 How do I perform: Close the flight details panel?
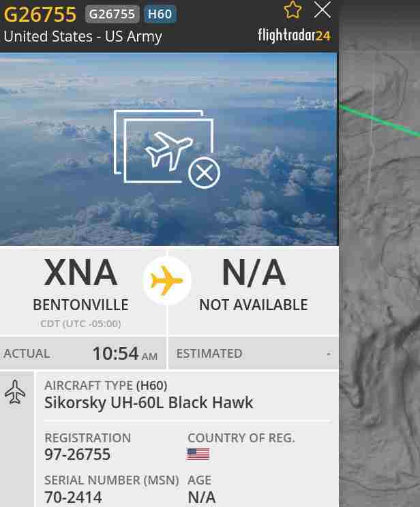322,10
